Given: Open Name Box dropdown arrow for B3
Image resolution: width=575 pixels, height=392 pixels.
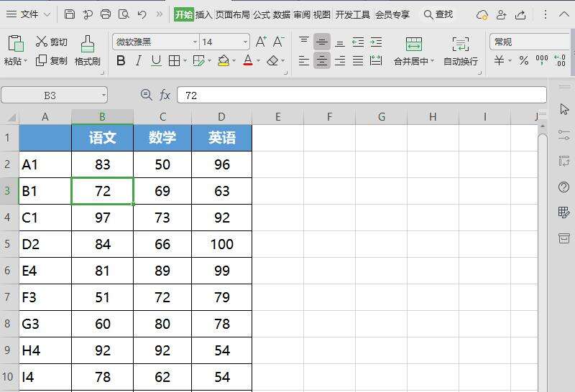Looking at the screenshot, I should (x=103, y=95).
